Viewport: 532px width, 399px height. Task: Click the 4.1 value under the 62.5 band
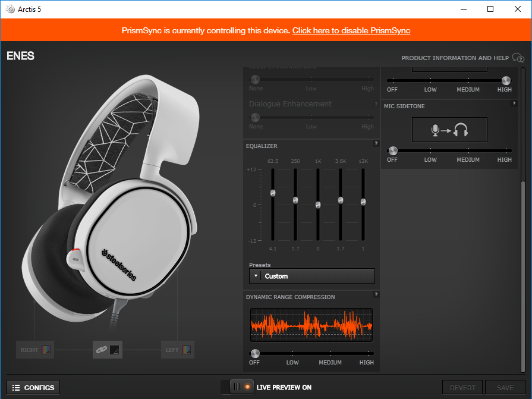[x=273, y=249]
